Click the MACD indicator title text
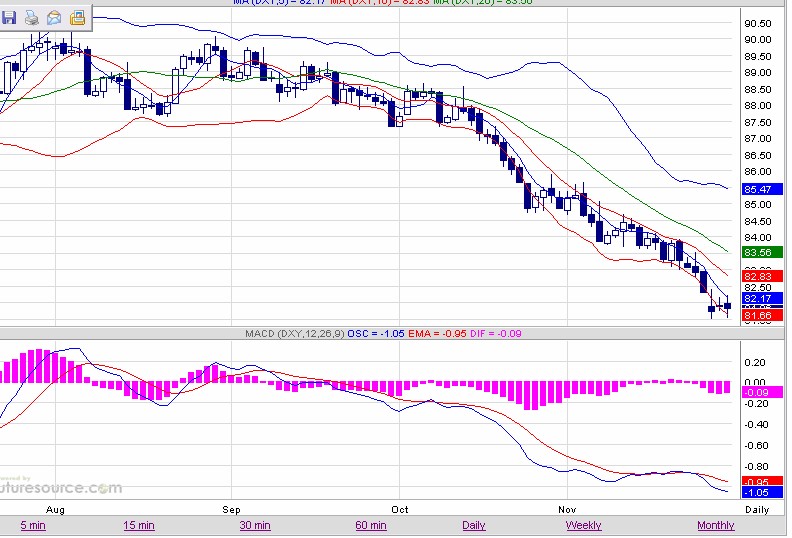The width and height of the screenshot is (792, 538). (293, 332)
